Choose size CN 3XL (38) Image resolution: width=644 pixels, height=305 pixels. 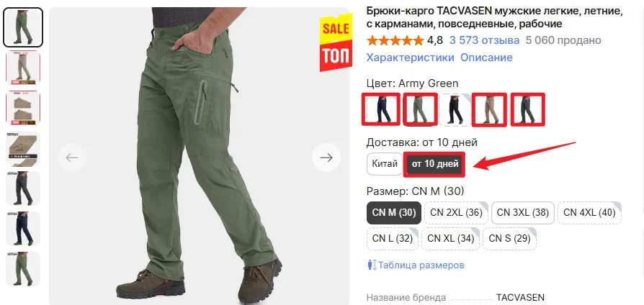523,213
